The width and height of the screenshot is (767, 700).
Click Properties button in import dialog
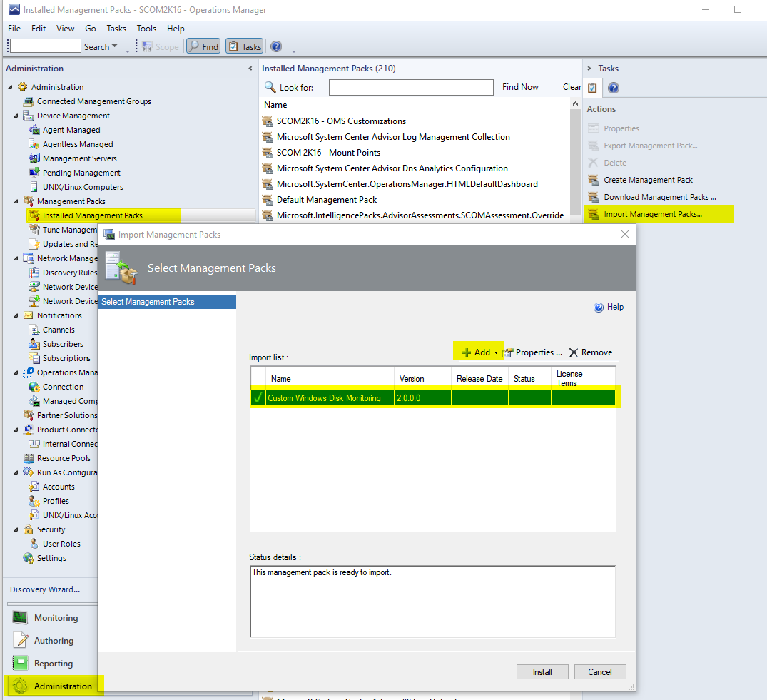tap(532, 352)
